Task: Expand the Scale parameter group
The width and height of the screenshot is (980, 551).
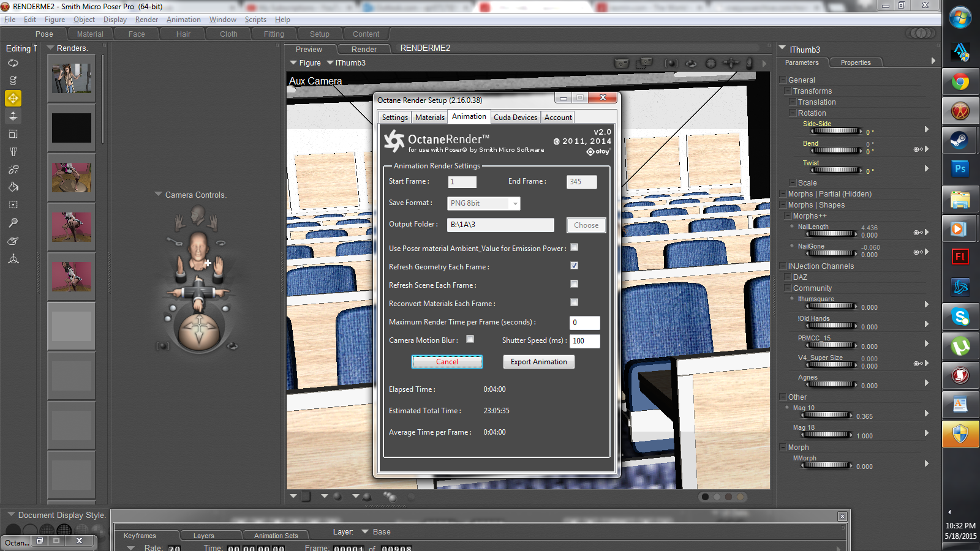Action: click(793, 183)
